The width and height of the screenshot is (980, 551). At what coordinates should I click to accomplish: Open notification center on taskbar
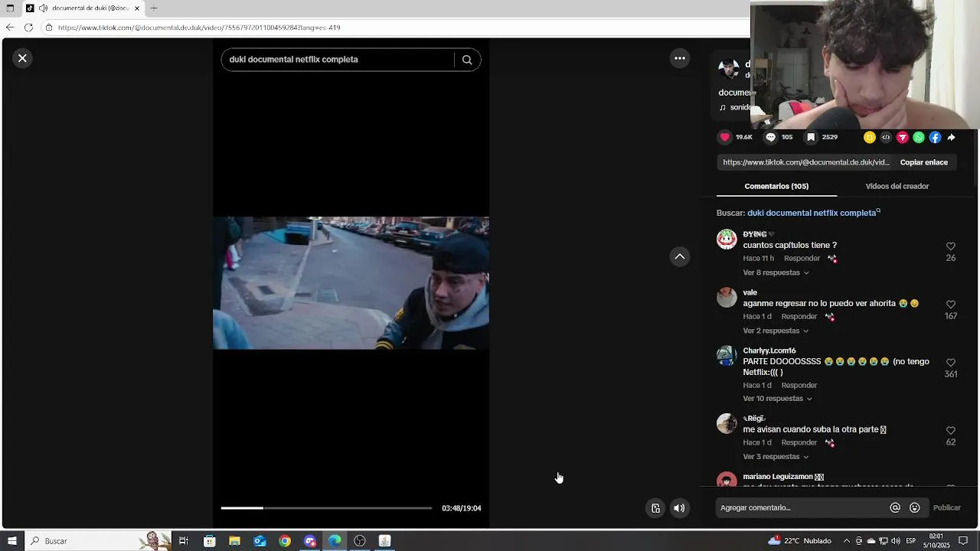point(963,541)
